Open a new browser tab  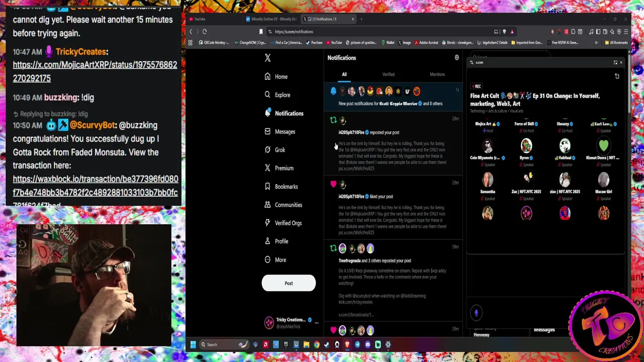tap(361, 19)
